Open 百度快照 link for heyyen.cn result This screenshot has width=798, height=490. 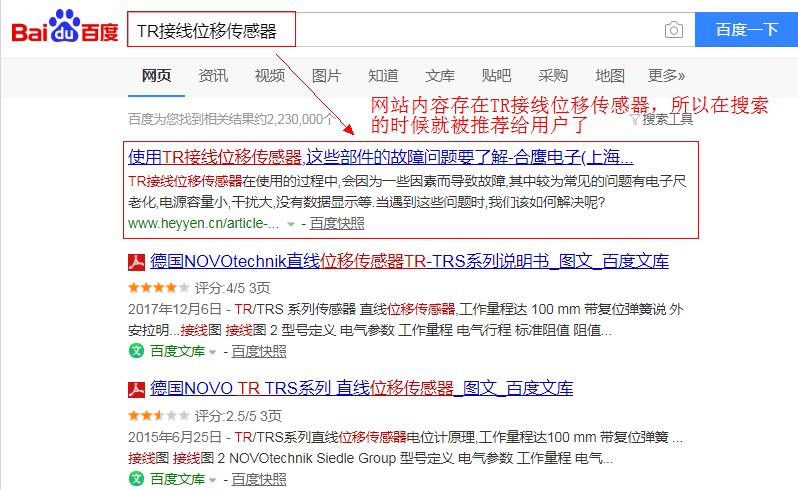337,224
